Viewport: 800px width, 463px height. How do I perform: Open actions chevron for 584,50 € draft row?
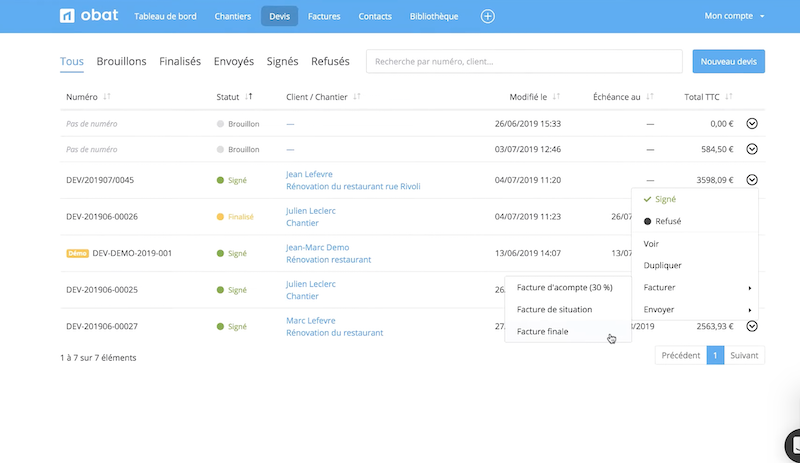[x=752, y=149]
